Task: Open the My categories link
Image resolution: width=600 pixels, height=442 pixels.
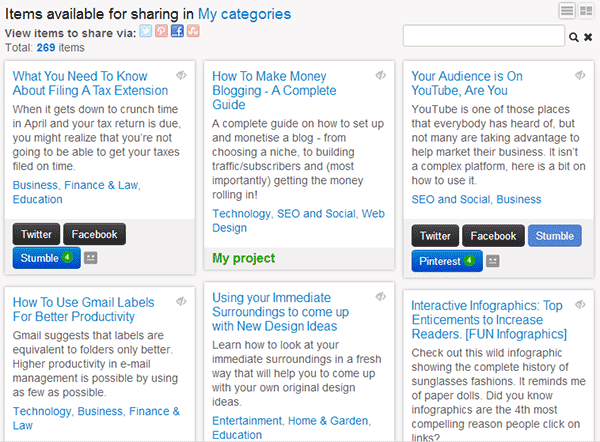Action: coord(245,14)
